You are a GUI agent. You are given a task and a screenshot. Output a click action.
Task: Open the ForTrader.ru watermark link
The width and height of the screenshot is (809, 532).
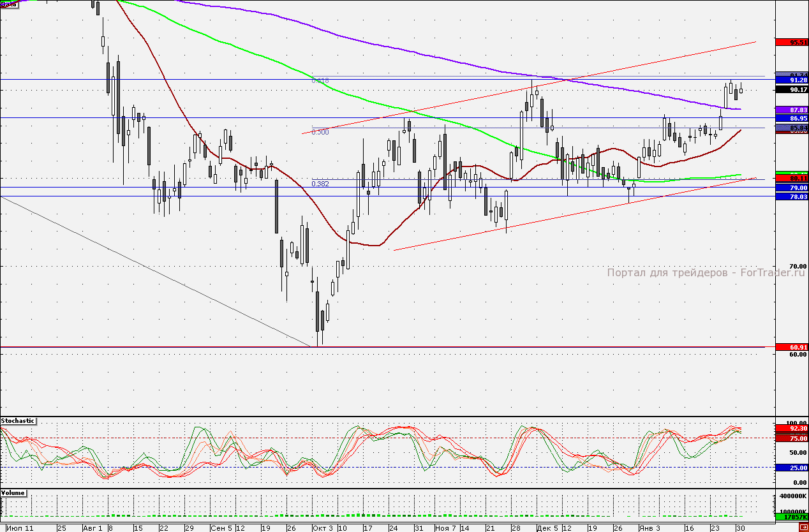[706, 273]
